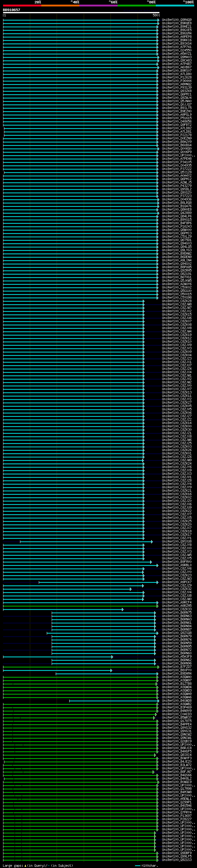Click the orange ~40% identity legend segment
The height and width of the screenshot is (868, 197).
[60, 6]
